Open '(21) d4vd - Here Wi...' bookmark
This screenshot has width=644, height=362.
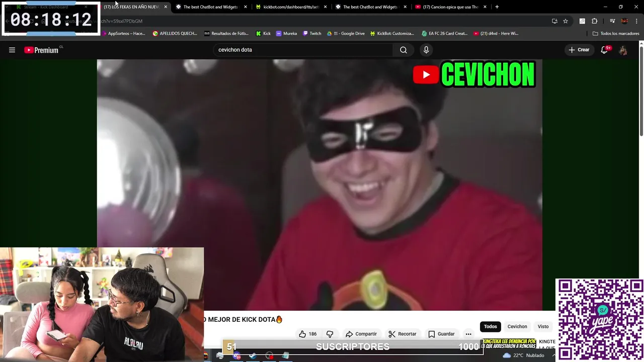[496, 34]
